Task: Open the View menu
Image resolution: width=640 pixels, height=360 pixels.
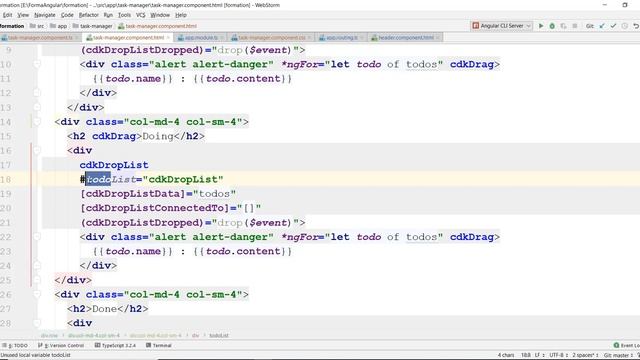Action: (23, 15)
